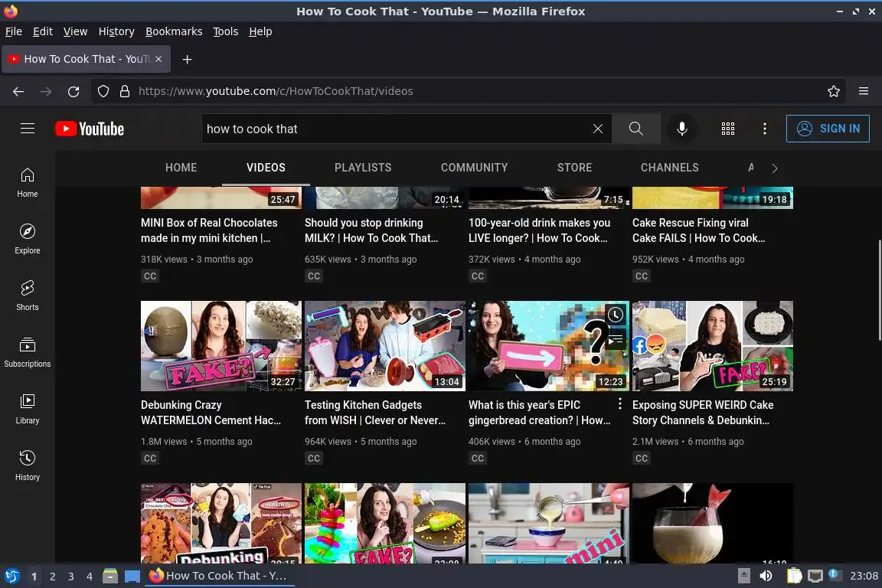This screenshot has height=588, width=882.
Task: Switch to workspace 4 in the taskbar
Action: [x=89, y=577]
